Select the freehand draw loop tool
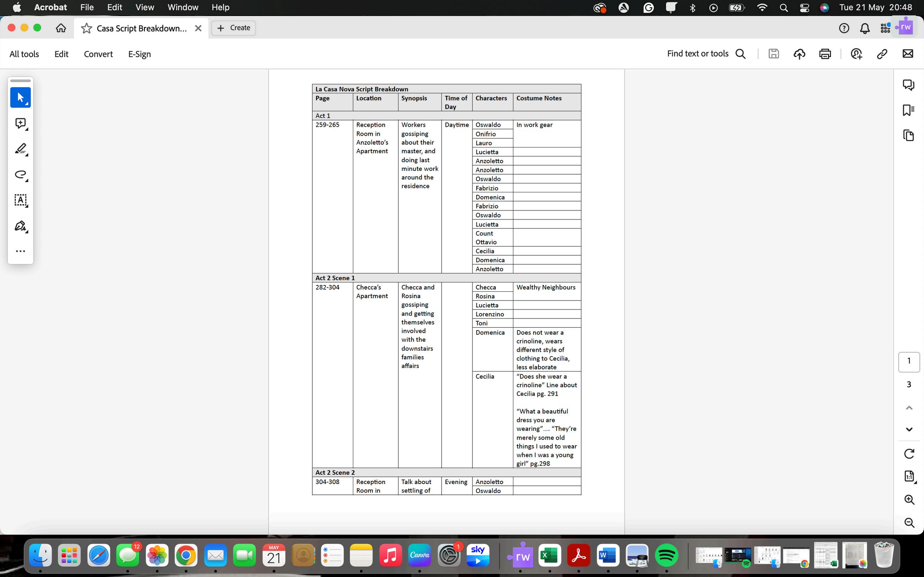Image resolution: width=924 pixels, height=577 pixels. tap(20, 175)
